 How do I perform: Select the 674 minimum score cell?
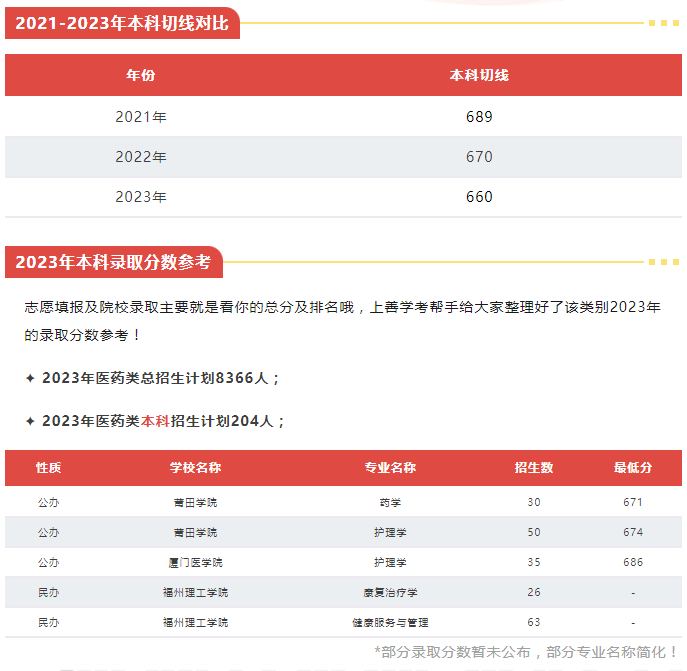point(633,532)
